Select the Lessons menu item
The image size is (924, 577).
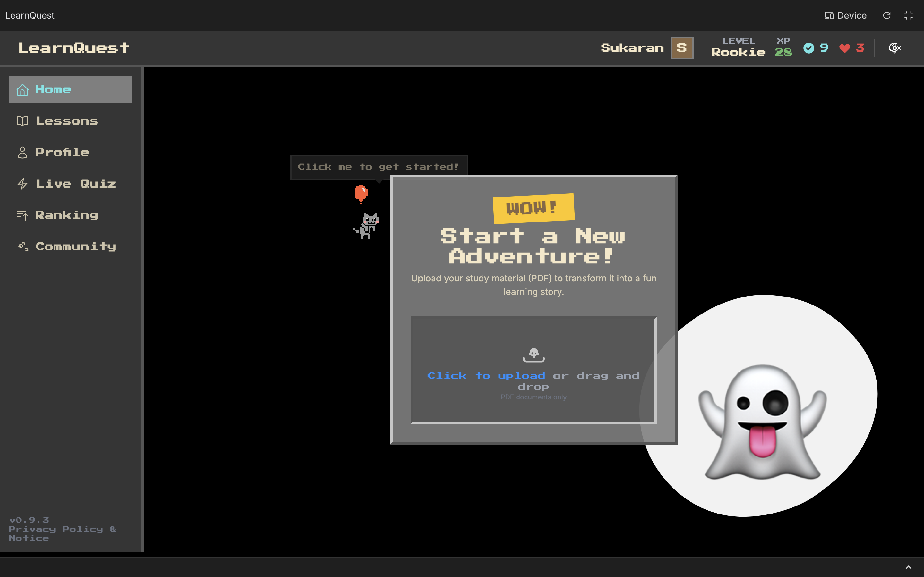[67, 121]
